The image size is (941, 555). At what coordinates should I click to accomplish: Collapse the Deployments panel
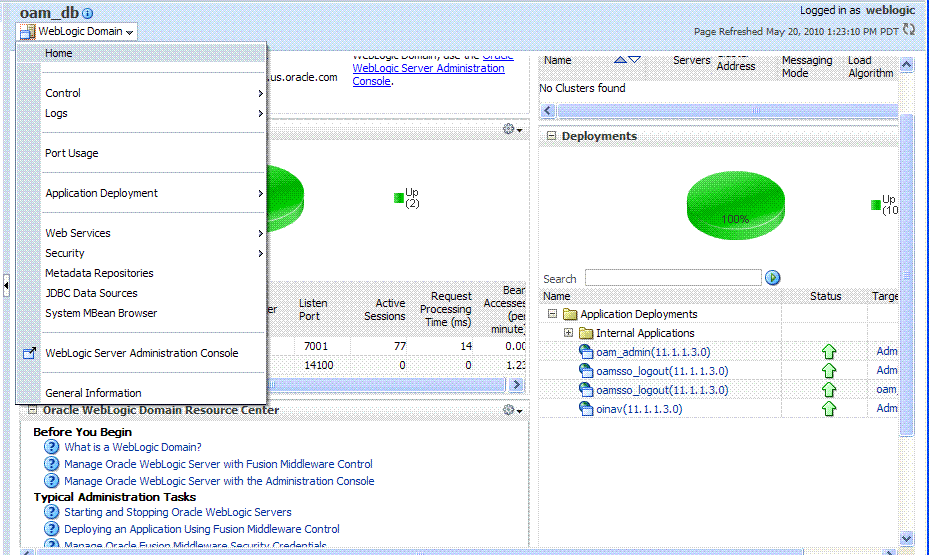coord(551,136)
